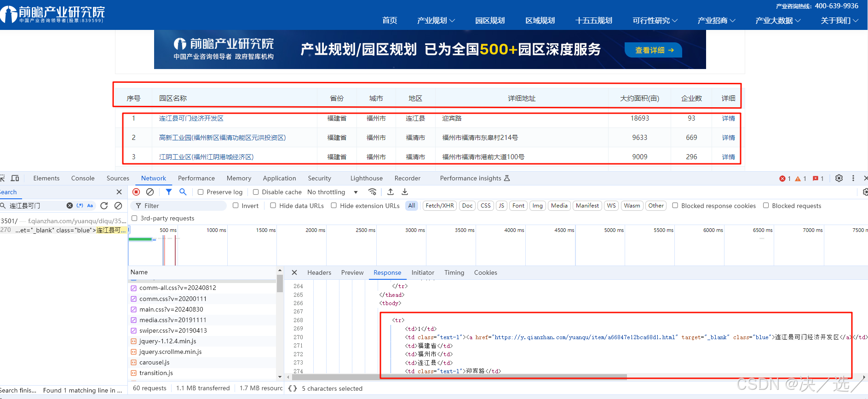This screenshot has width=868, height=399.
Task: Enable Preserve log checkbox
Action: [x=201, y=192]
